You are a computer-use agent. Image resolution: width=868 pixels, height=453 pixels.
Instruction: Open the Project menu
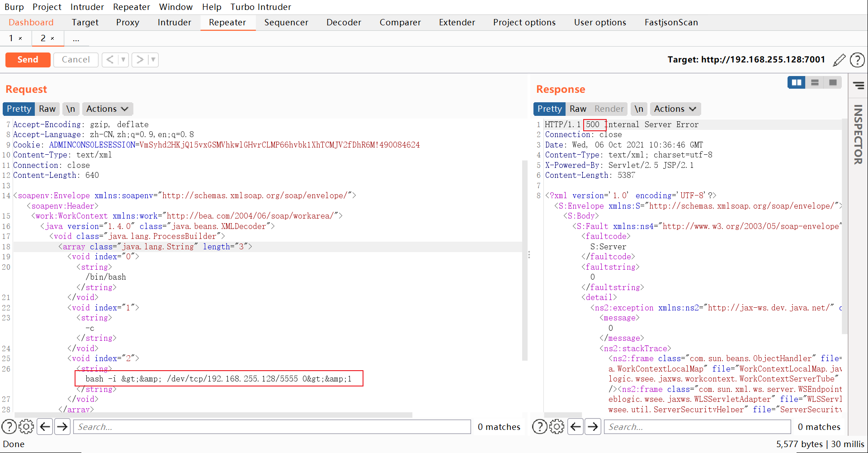tap(47, 7)
